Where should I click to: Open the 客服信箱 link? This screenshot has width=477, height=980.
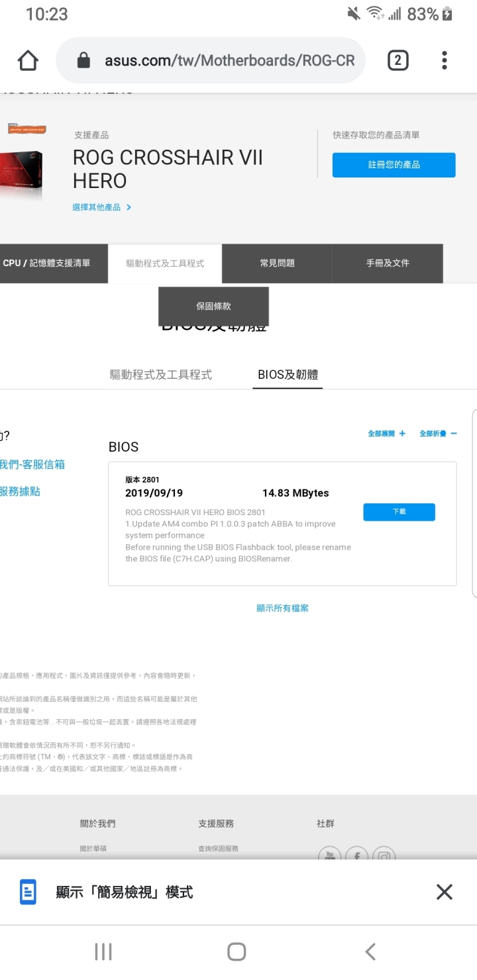point(32,465)
